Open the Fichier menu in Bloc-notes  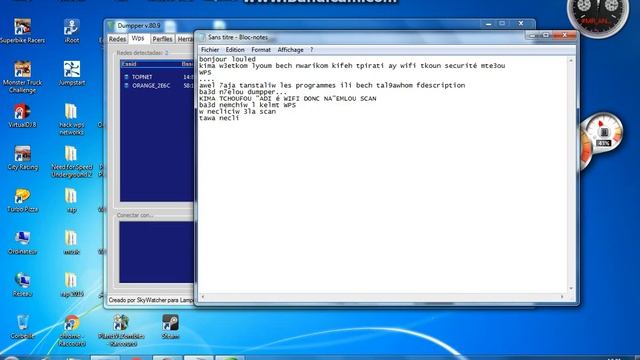[210, 50]
